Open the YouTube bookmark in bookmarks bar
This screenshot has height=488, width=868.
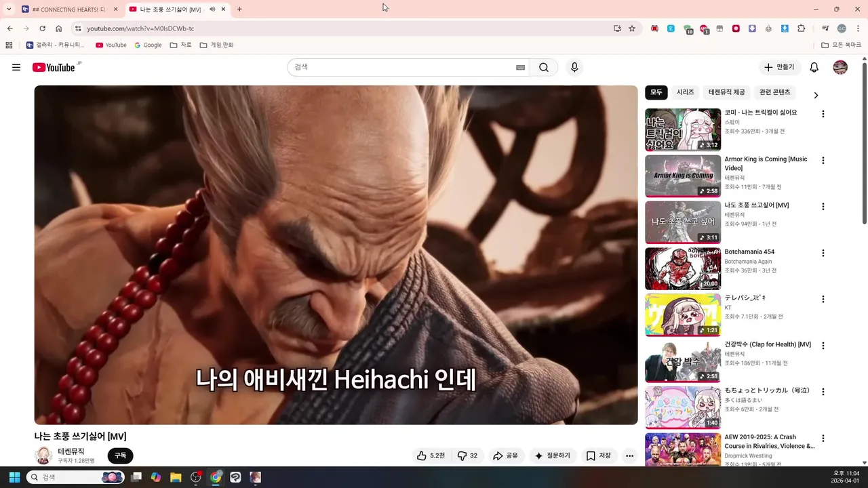click(x=111, y=45)
